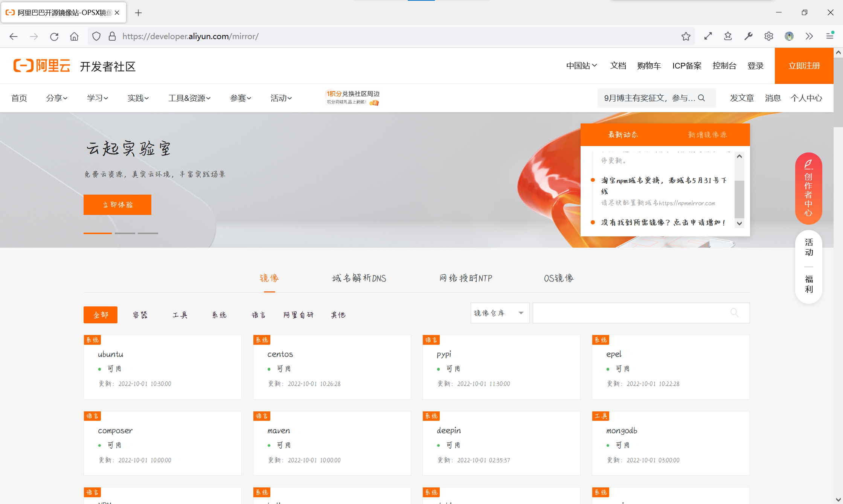843x504 pixels.
Task: Click the 立即注册 button
Action: coord(804,66)
